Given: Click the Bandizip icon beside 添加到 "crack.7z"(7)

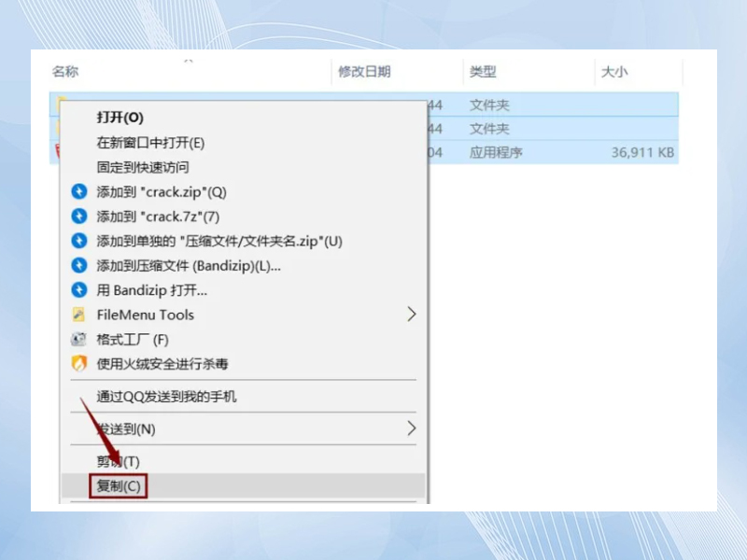Looking at the screenshot, I should coord(78,217).
